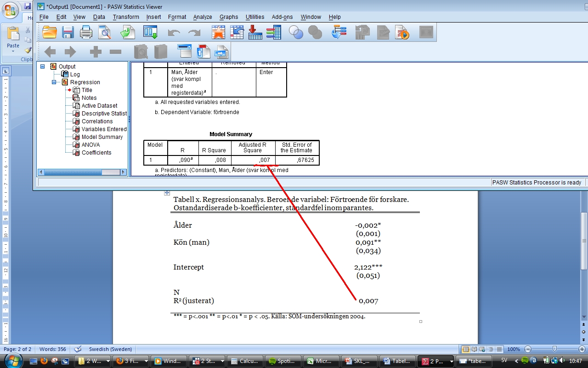Open the Analyze menu
588x368 pixels.
(x=202, y=17)
